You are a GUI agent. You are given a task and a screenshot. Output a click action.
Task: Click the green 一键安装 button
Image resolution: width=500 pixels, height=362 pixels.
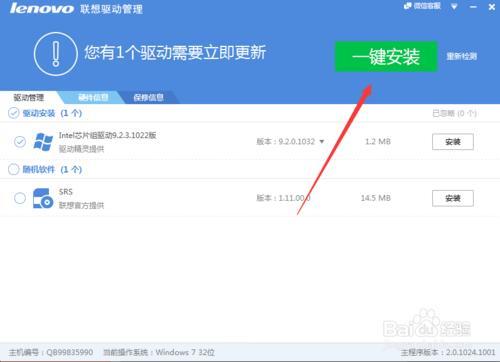point(386,57)
